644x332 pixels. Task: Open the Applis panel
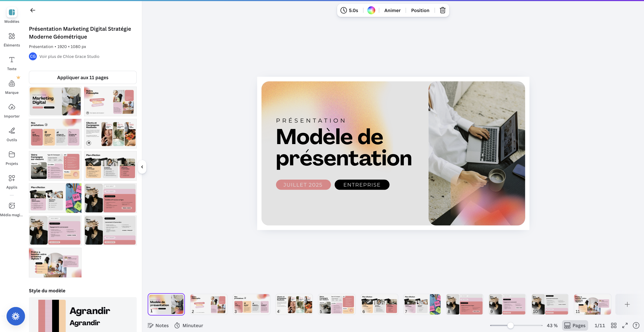(12, 182)
